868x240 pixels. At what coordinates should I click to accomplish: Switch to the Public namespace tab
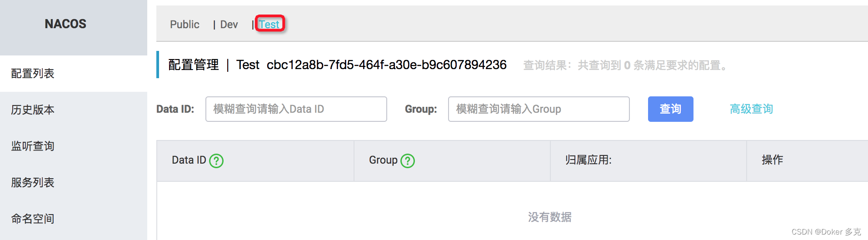(185, 25)
